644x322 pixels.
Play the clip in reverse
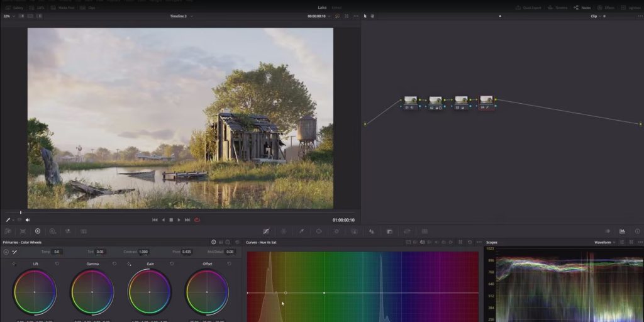(x=163, y=219)
